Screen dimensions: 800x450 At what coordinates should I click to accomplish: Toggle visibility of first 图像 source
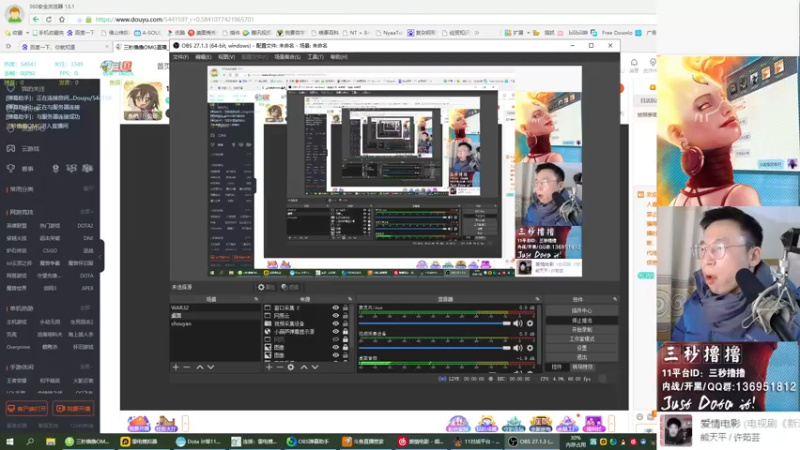tap(336, 347)
